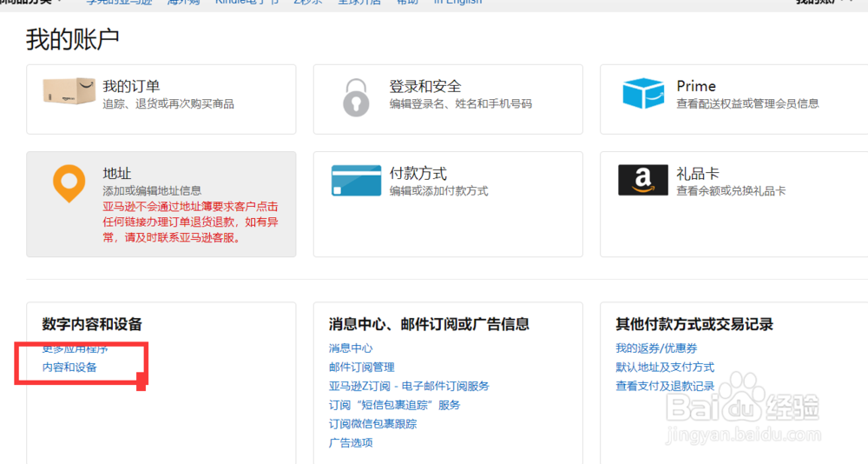Open the 订阅"短信包裹追踪"服务 link

point(394,405)
